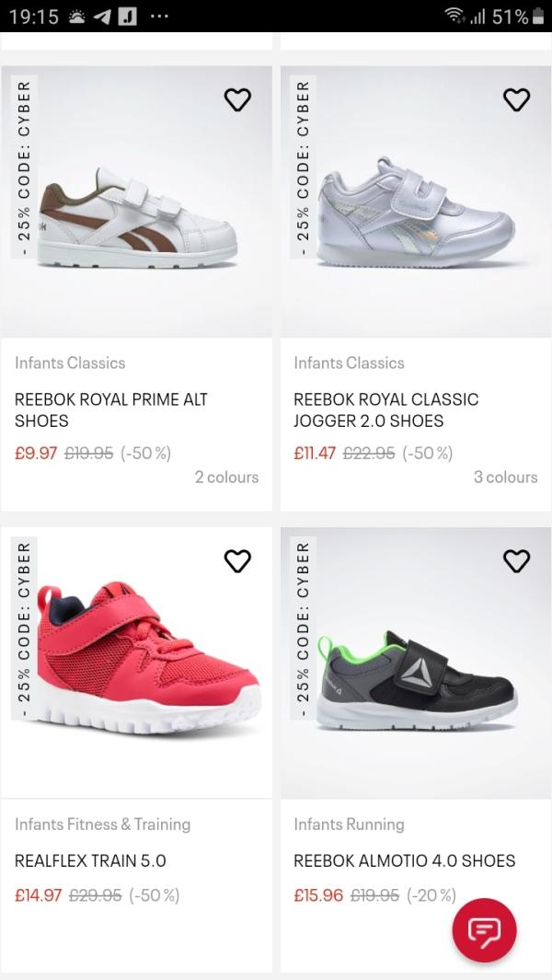Tap the music app notification icon
This screenshot has width=552, height=980.
[128, 17]
